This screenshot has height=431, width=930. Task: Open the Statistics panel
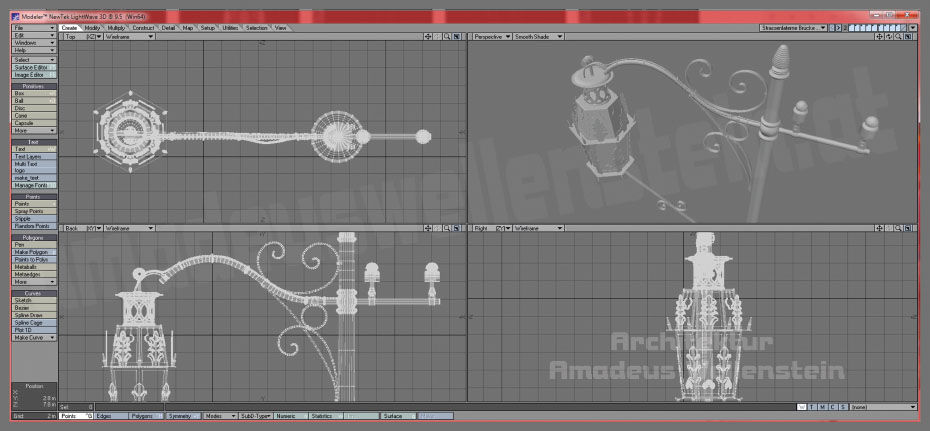pyautogui.click(x=327, y=416)
